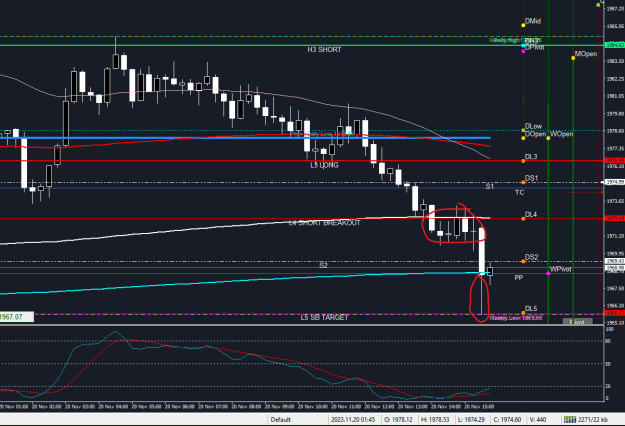The width and height of the screenshot is (625, 426).
Task: Click the 1967.07 price box at bottom left
Action: pos(17,317)
